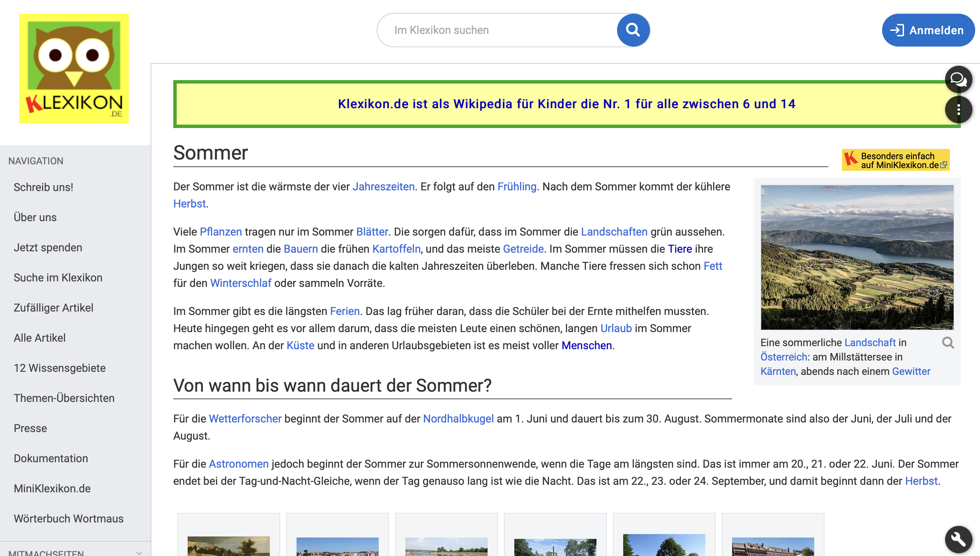This screenshot has width=980, height=556.
Task: Follow the Herbst link after September sentence
Action: tap(921, 481)
